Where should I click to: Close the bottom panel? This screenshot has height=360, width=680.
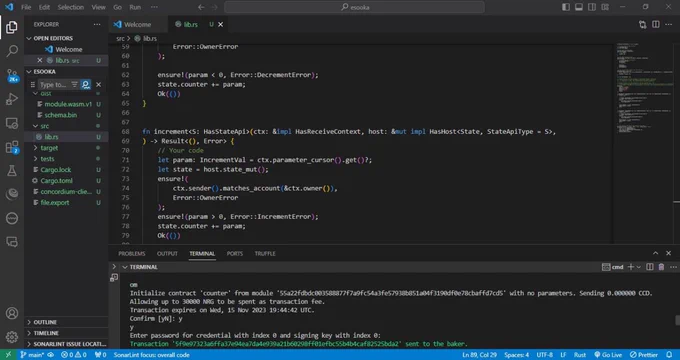(668, 253)
